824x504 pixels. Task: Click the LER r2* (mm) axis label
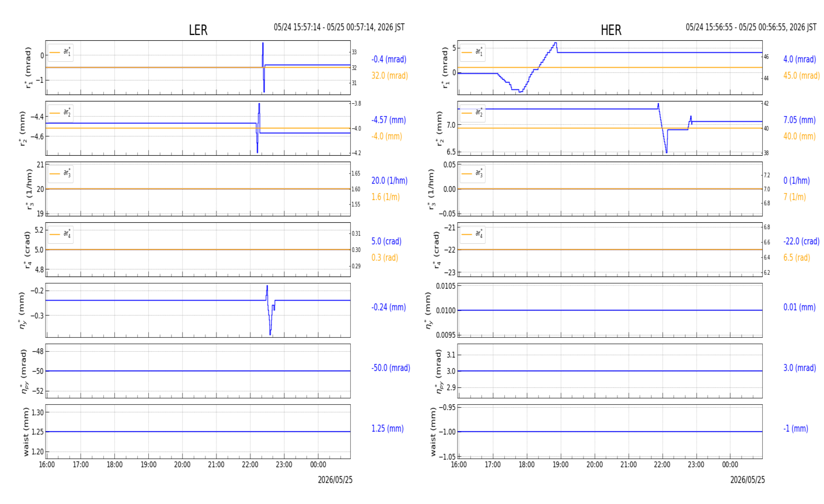pos(23,128)
